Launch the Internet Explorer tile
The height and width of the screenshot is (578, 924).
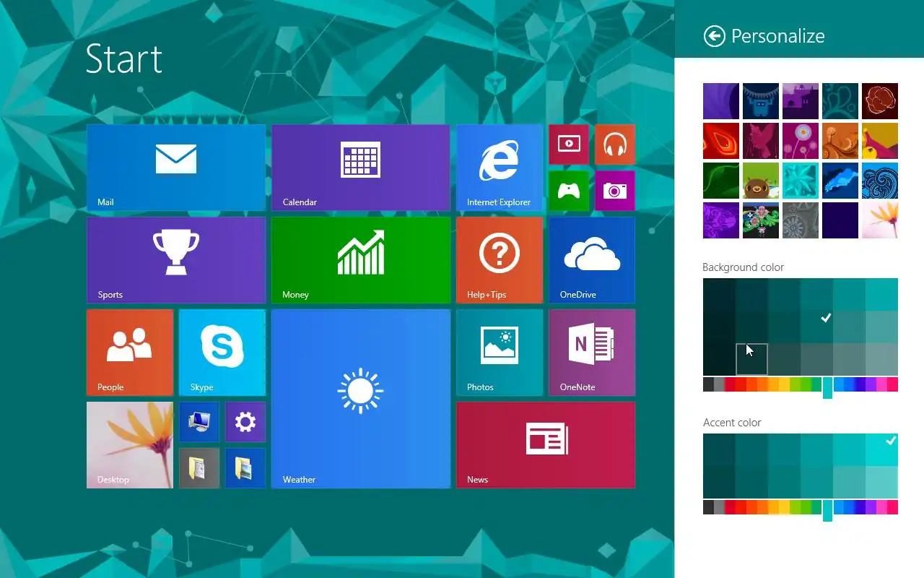pos(500,168)
